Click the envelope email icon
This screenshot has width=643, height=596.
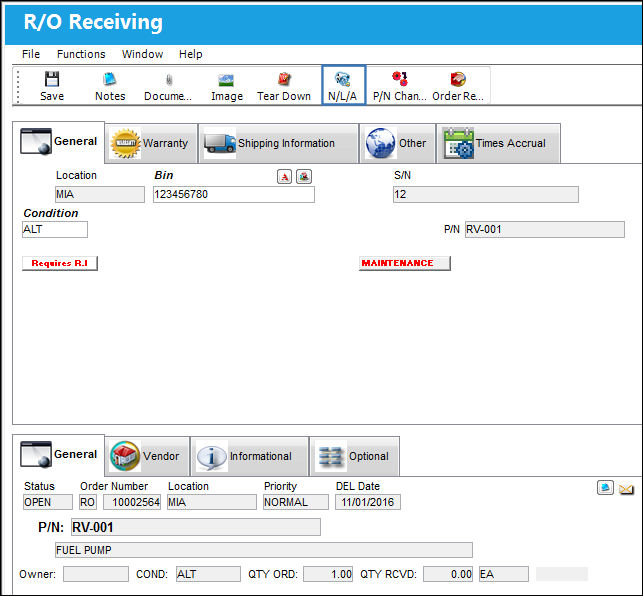click(626, 489)
